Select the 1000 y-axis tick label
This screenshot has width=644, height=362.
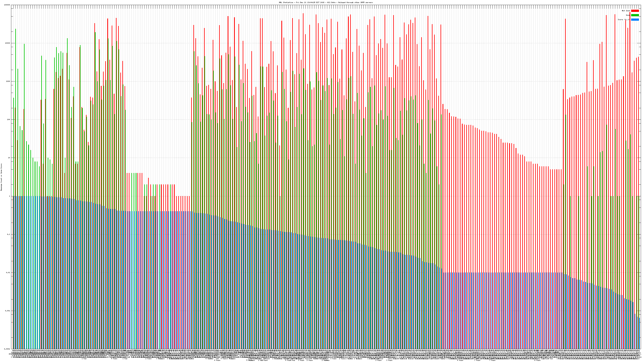pos(8,81)
